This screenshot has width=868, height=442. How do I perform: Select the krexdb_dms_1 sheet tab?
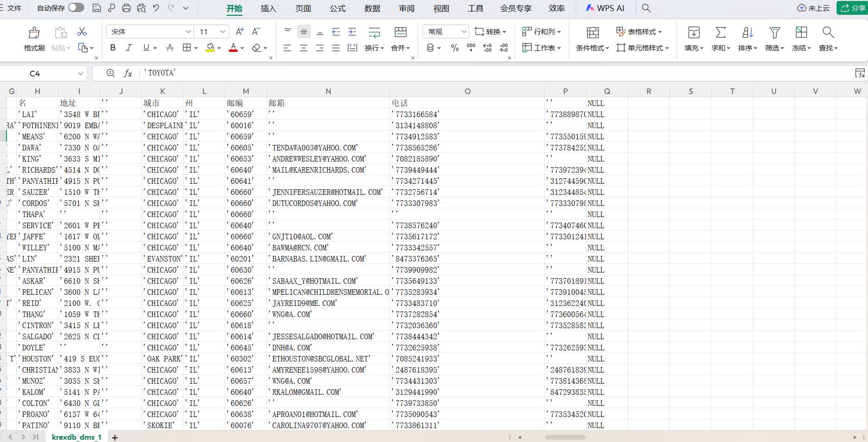(x=76, y=437)
